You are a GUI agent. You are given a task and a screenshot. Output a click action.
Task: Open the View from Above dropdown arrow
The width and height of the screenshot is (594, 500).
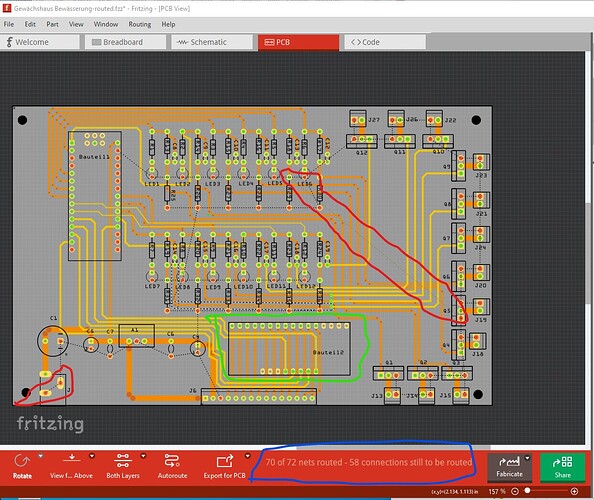[92, 456]
